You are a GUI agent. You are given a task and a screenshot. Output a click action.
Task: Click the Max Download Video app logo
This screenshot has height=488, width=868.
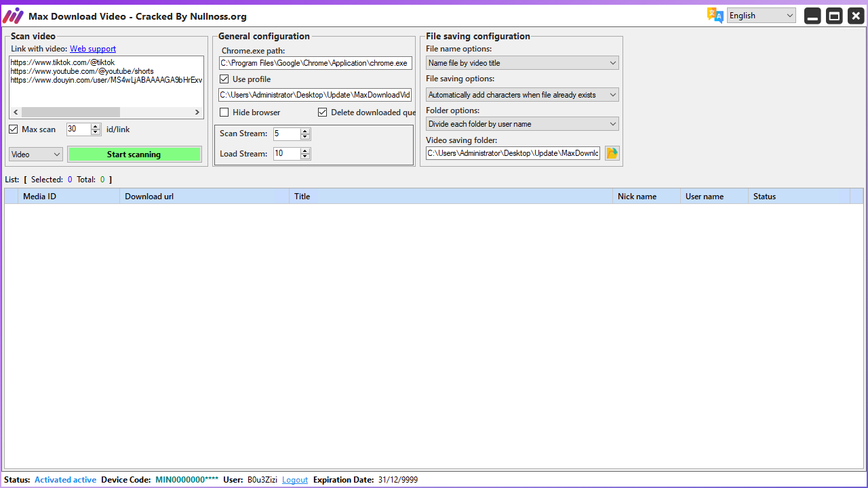(14, 16)
